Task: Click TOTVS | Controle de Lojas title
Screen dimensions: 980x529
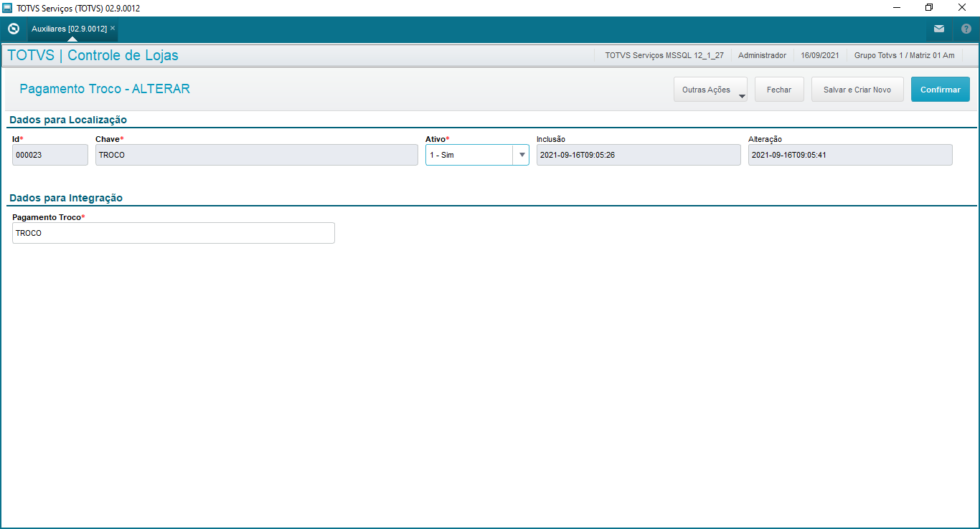Action: (x=93, y=55)
